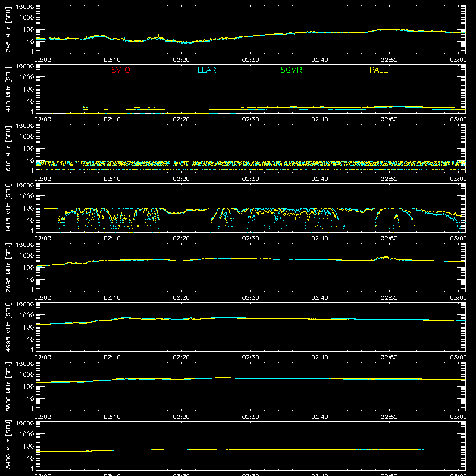The height and width of the screenshot is (476, 476).
Task: Select the 1415 MHz [SFU] axis title
Action: (x=8, y=208)
